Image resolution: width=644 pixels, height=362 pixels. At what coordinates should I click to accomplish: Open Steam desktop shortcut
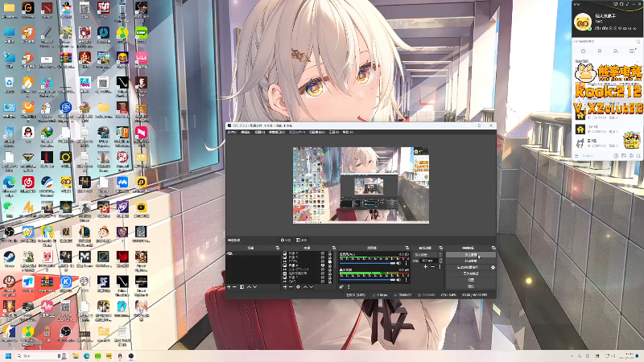click(x=9, y=258)
